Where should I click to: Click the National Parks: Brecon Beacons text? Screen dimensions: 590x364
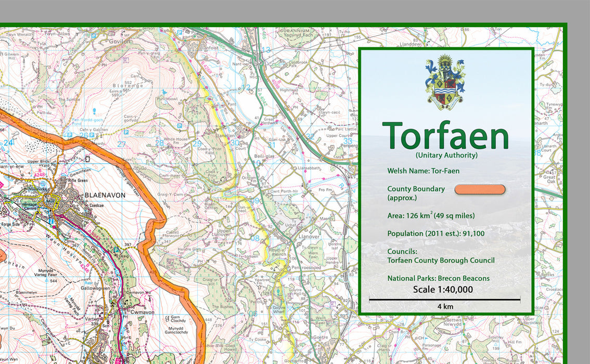439,278
